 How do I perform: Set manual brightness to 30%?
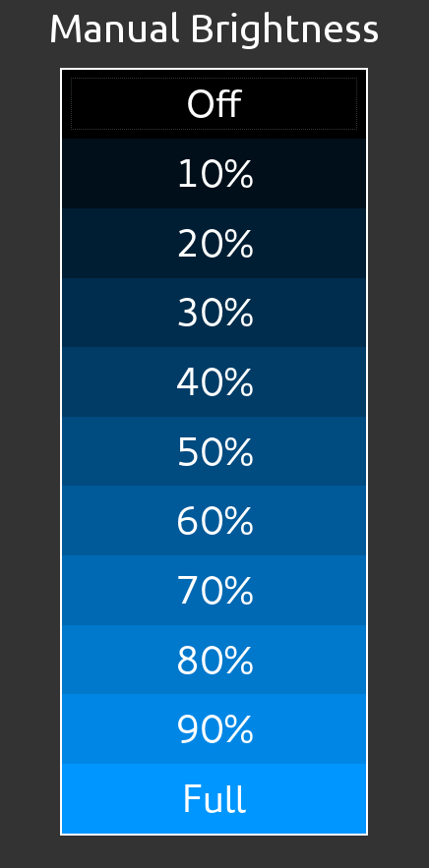point(214,313)
